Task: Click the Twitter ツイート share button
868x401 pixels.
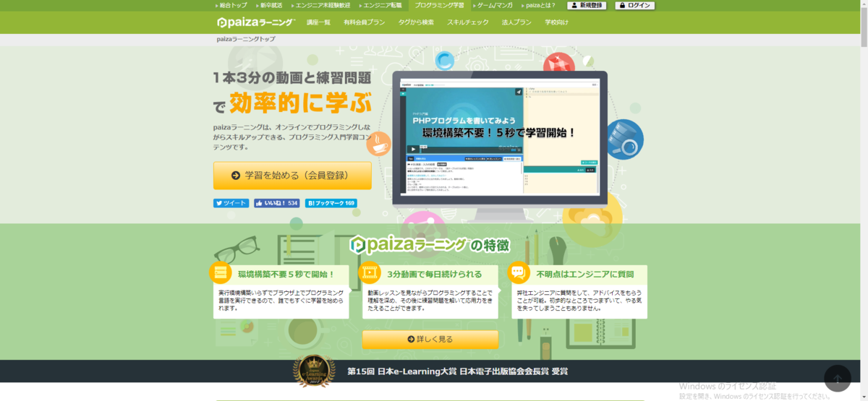Action: pos(231,203)
